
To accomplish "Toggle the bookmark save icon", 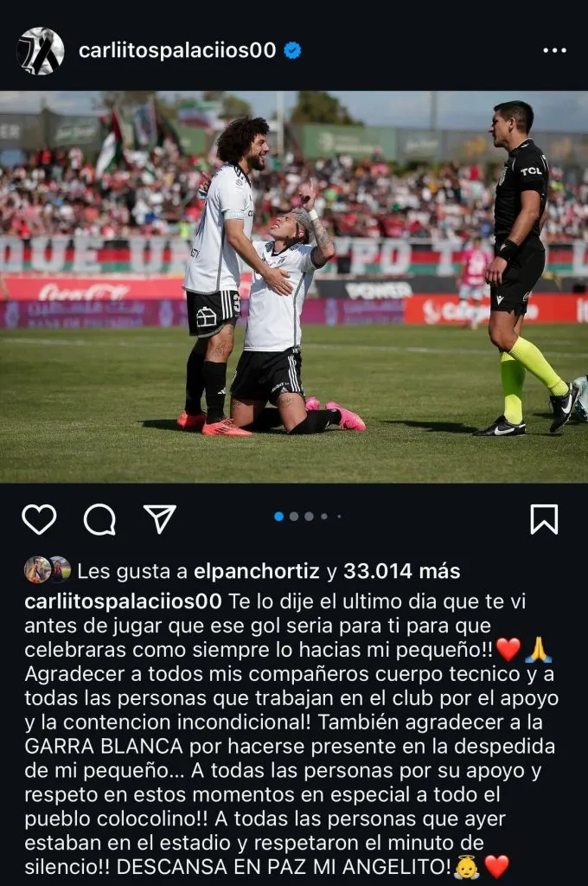I will pyautogui.click(x=544, y=519).
